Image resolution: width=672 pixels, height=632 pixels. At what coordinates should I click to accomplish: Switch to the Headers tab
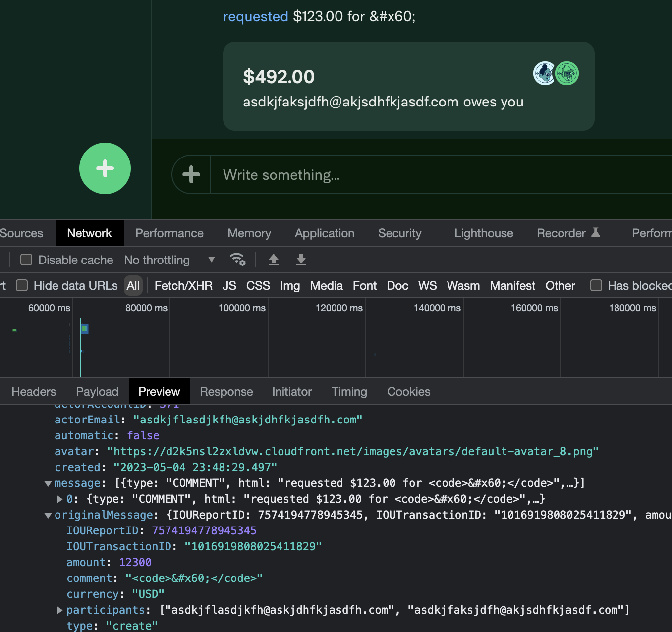point(34,391)
